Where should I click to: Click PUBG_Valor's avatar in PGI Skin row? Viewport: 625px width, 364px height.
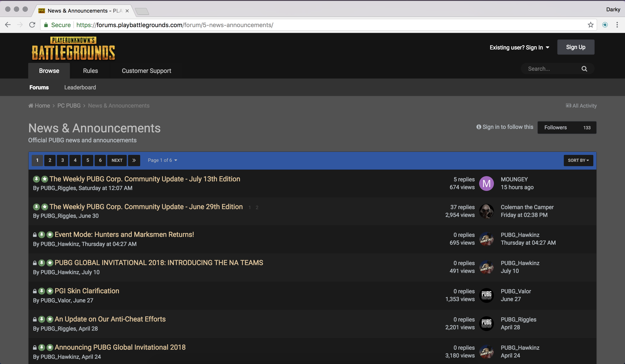click(x=486, y=295)
